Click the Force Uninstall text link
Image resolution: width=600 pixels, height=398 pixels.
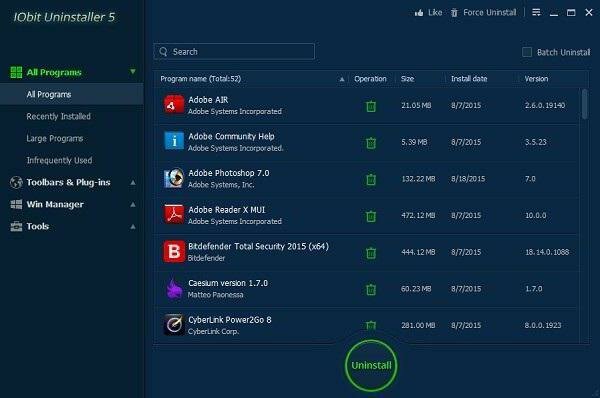click(489, 13)
